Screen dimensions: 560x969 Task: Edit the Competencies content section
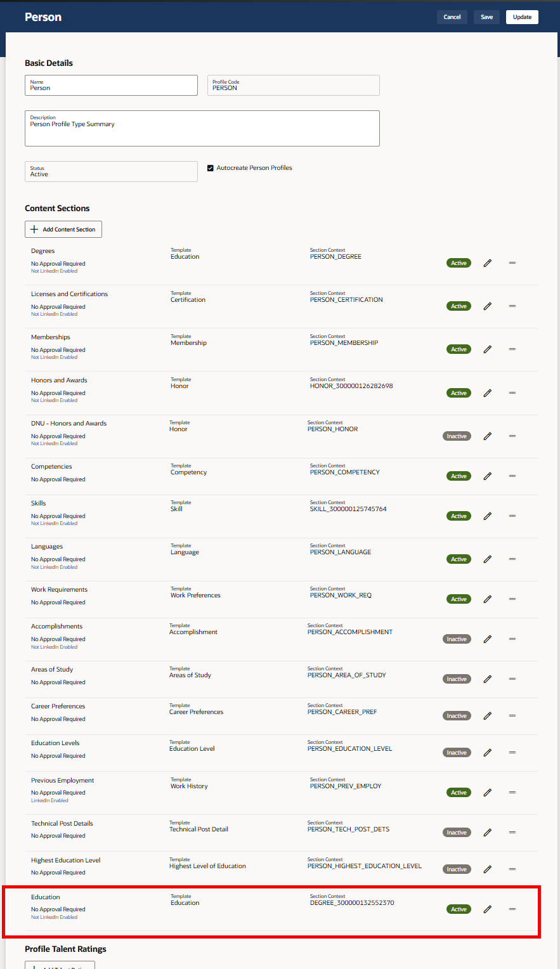click(487, 476)
